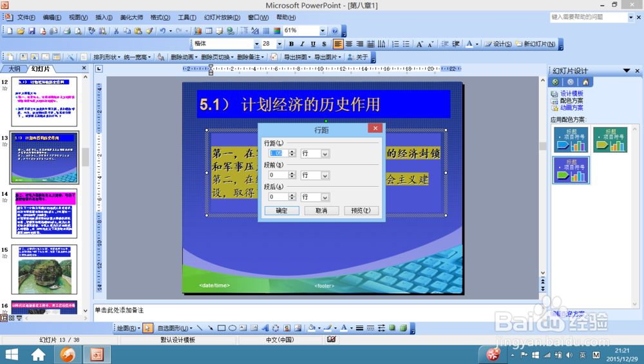The width and height of the screenshot is (644, 364).
Task: Expand the 排列形状 dropdown
Action: click(x=107, y=57)
